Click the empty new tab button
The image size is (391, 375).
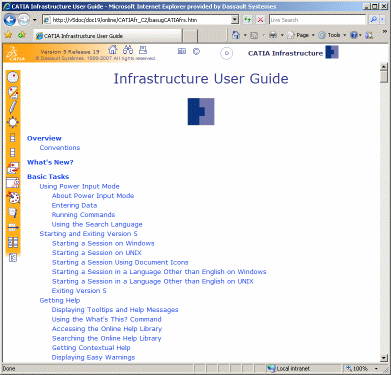(x=190, y=36)
